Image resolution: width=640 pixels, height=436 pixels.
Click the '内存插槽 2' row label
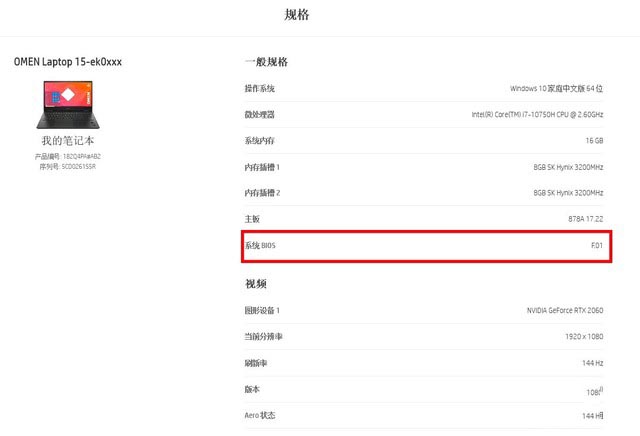click(262, 193)
